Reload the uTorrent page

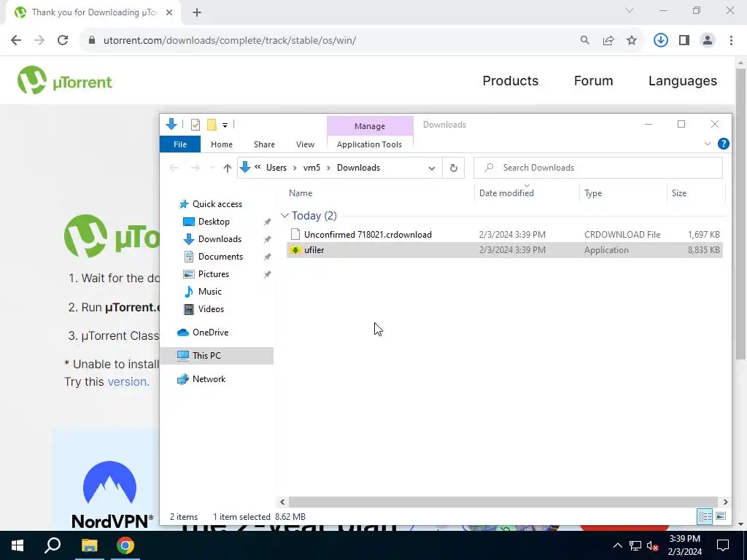63,41
